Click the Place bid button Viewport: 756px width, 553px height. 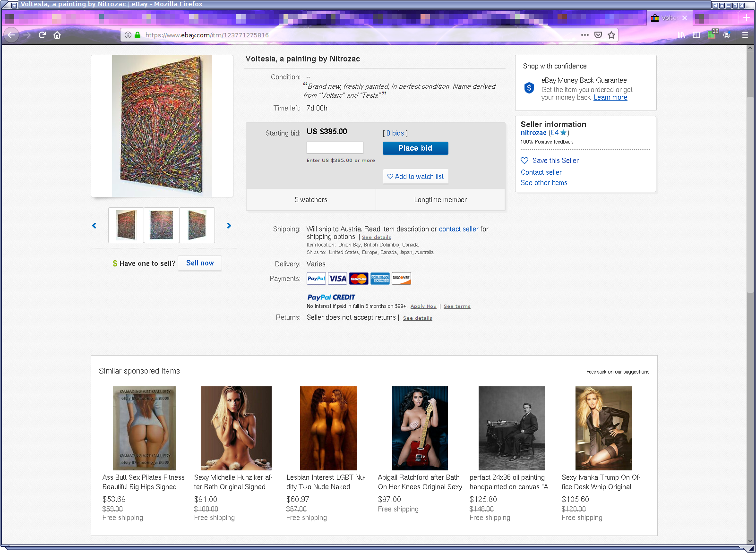pyautogui.click(x=415, y=148)
